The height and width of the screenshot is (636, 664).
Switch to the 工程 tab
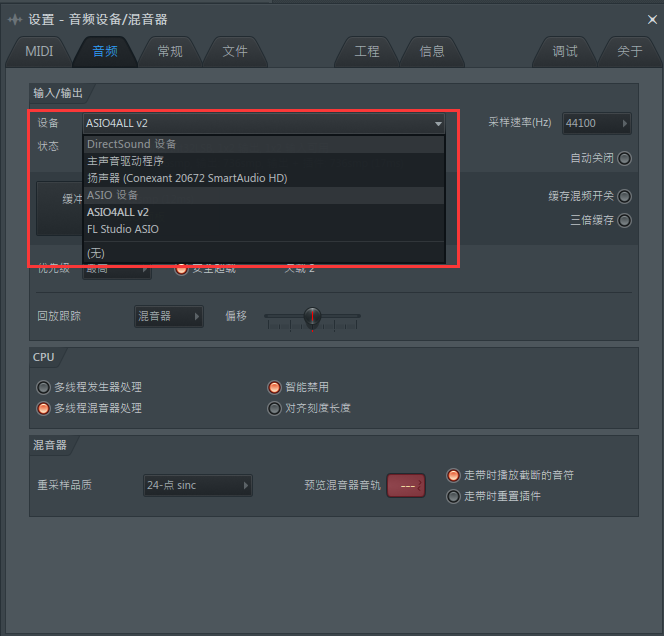pos(367,52)
